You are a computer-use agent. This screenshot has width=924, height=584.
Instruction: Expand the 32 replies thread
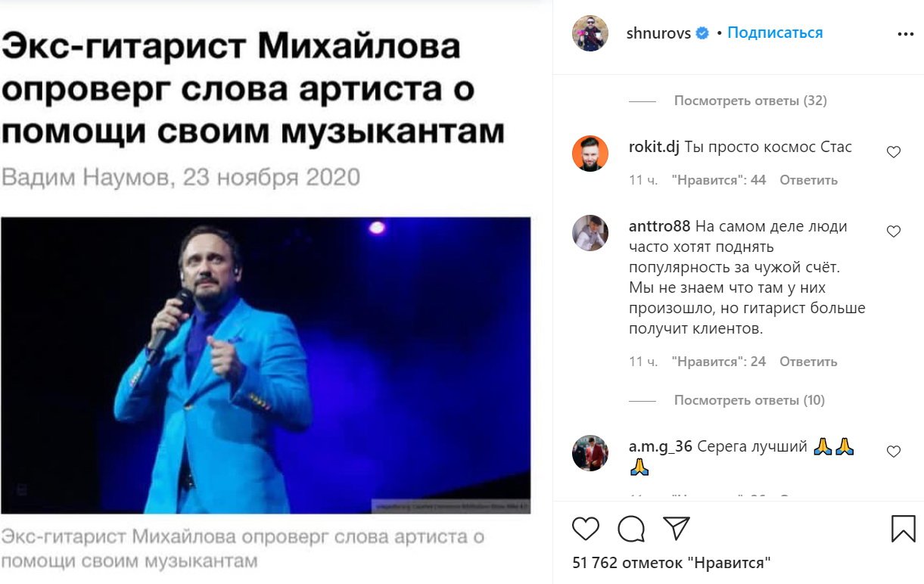[750, 101]
